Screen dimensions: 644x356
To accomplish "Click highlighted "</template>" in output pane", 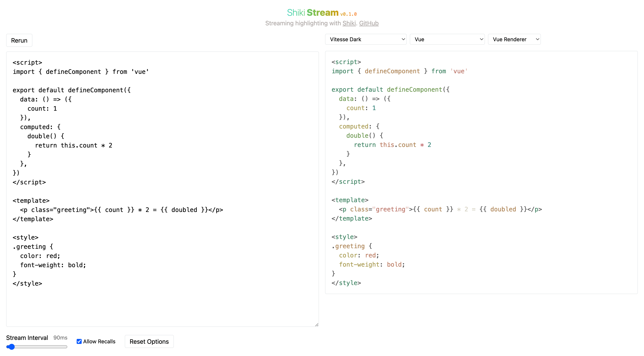I will pyautogui.click(x=352, y=218).
